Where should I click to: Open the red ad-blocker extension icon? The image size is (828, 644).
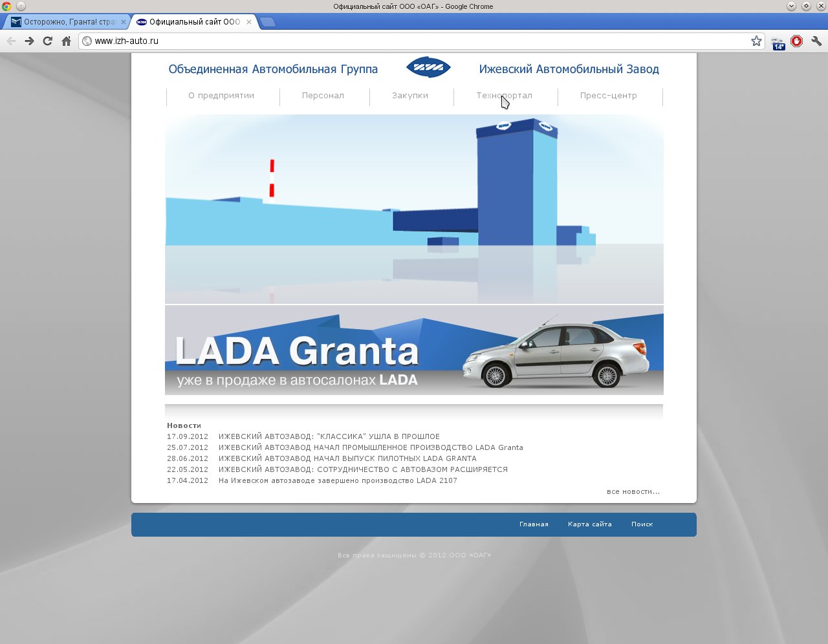point(797,41)
